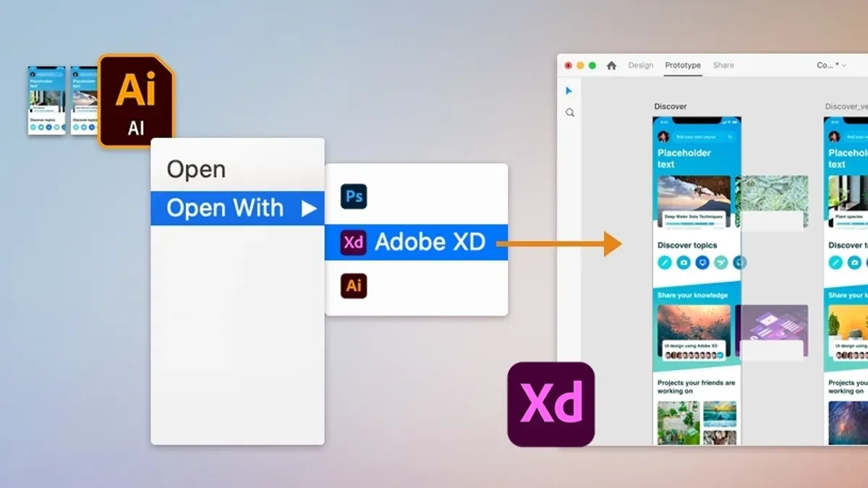
Task: Select the yellow potted plant card in second artboard
Action: pos(848,333)
